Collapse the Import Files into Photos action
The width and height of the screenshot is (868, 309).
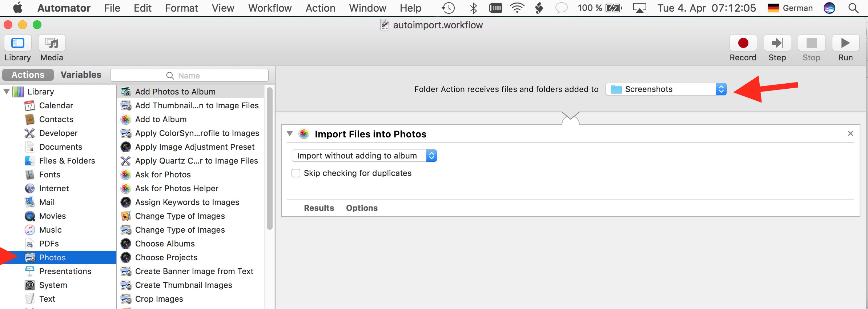pyautogui.click(x=290, y=133)
